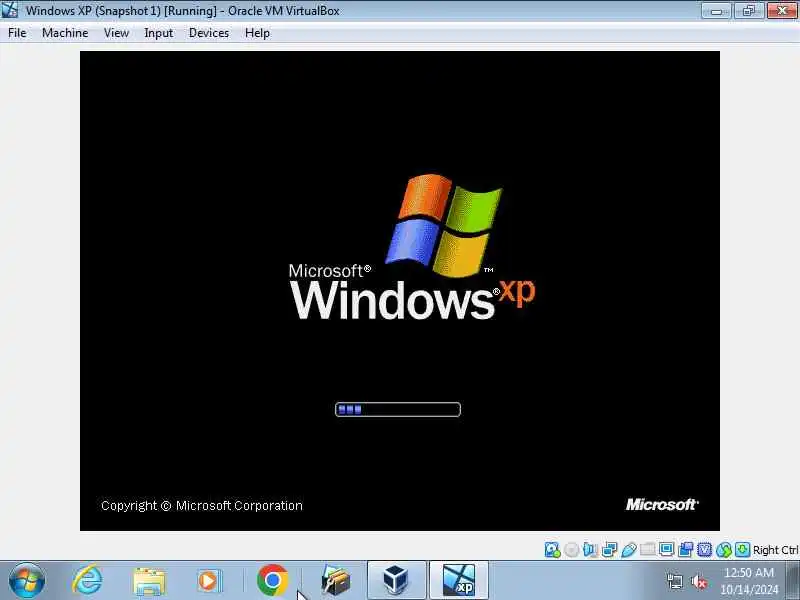Click the USB devices status icon

coord(629,549)
